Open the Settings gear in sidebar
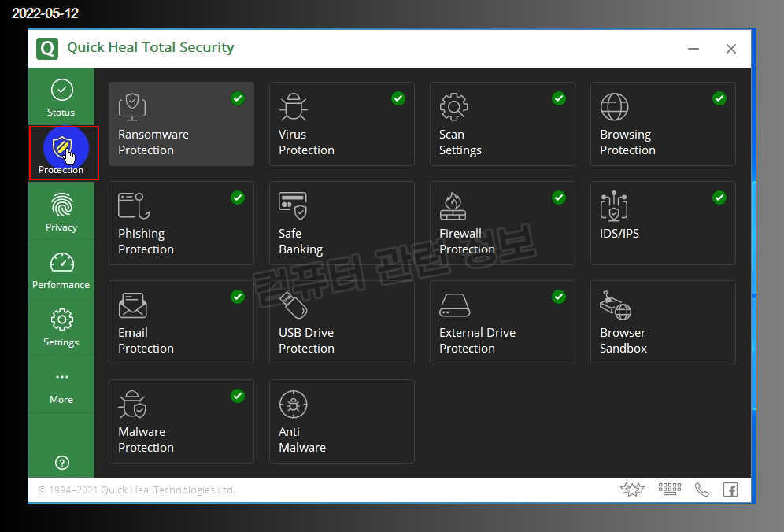 [x=61, y=327]
